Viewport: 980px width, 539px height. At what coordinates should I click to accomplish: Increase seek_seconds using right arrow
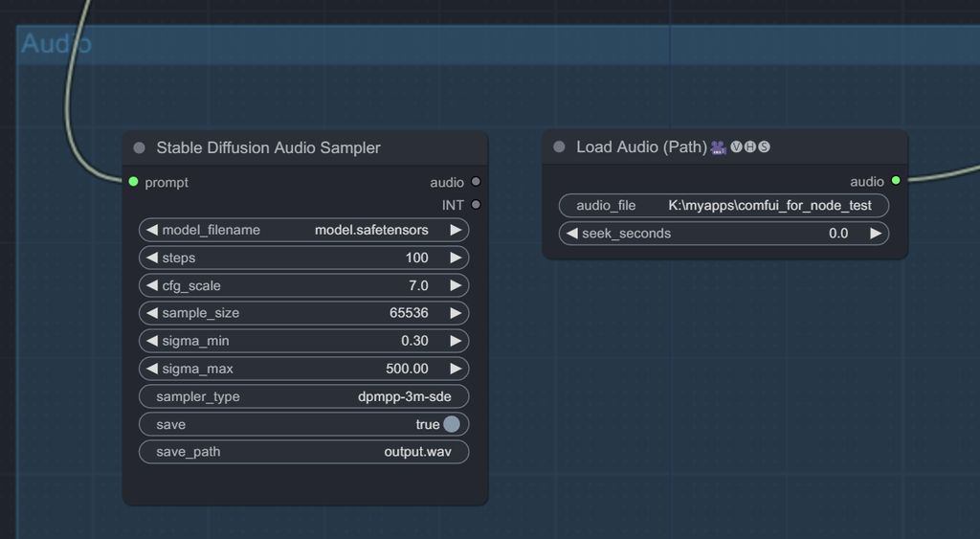[875, 234]
